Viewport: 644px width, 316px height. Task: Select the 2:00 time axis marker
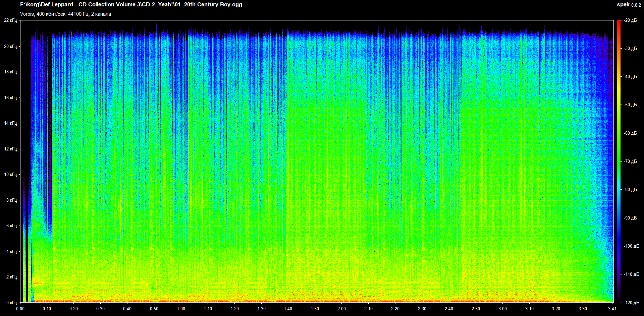341,309
